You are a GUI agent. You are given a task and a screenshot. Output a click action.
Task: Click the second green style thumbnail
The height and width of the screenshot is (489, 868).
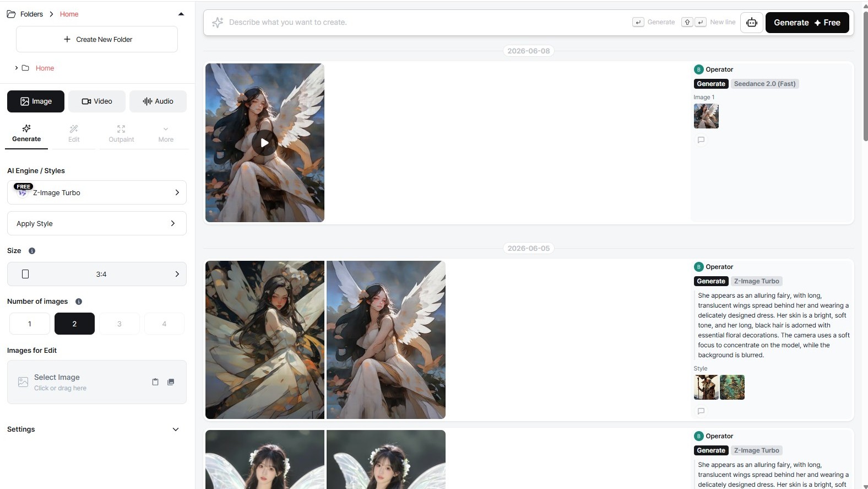coord(733,388)
